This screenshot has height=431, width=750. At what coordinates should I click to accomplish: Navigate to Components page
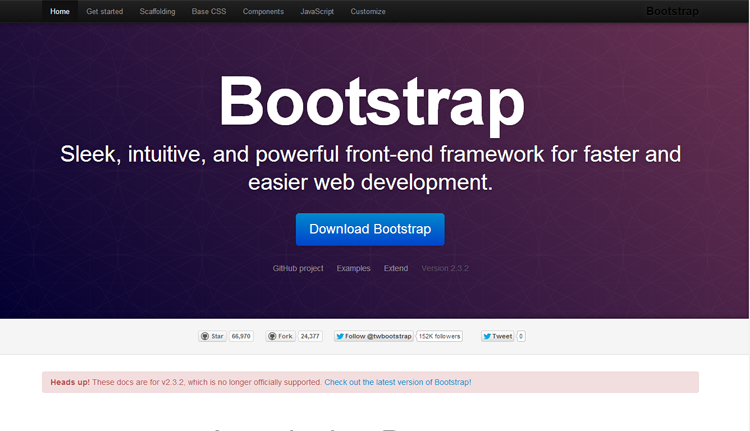(x=263, y=11)
